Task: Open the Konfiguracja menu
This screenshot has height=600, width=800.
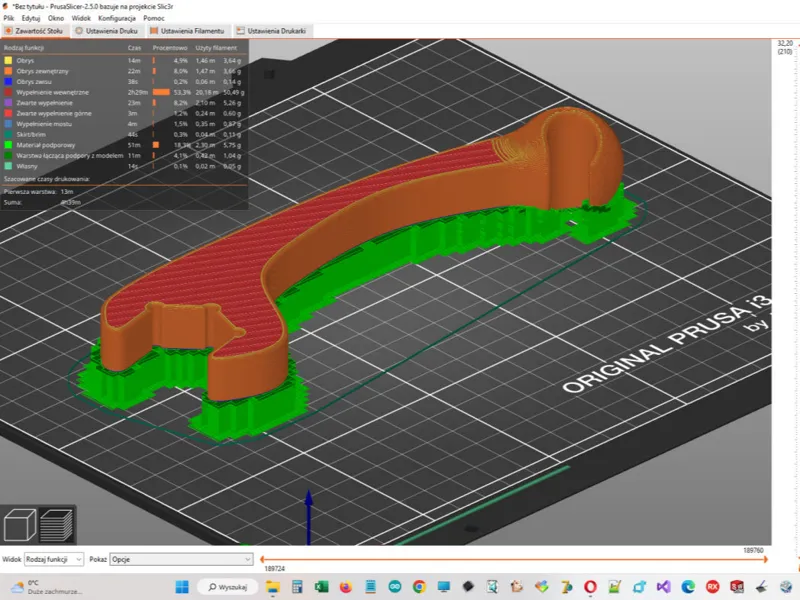Action: click(117, 18)
